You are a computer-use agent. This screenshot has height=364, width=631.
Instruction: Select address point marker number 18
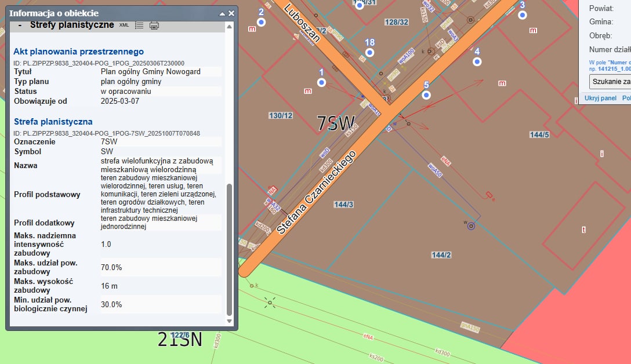pos(369,52)
